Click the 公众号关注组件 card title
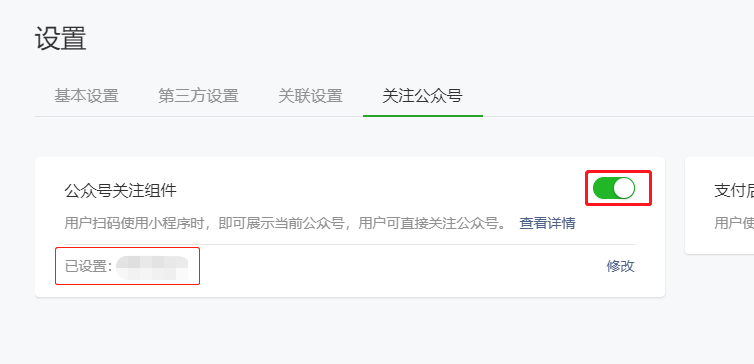 tap(121, 191)
